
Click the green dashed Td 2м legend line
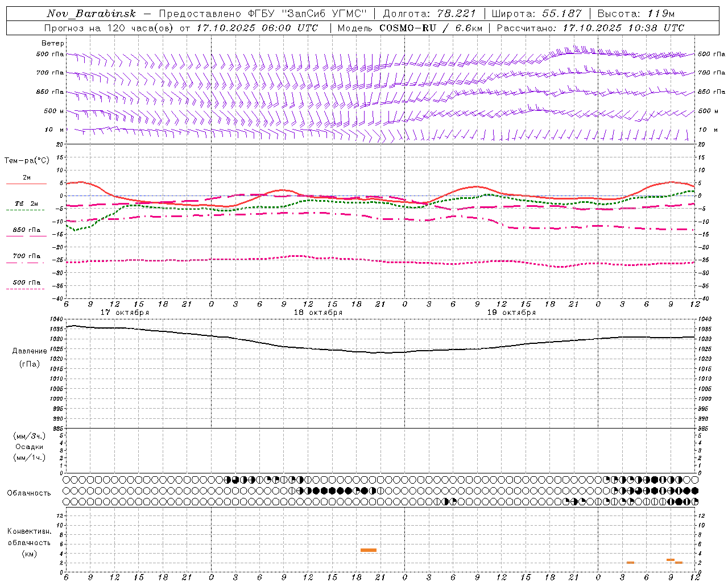25,210
